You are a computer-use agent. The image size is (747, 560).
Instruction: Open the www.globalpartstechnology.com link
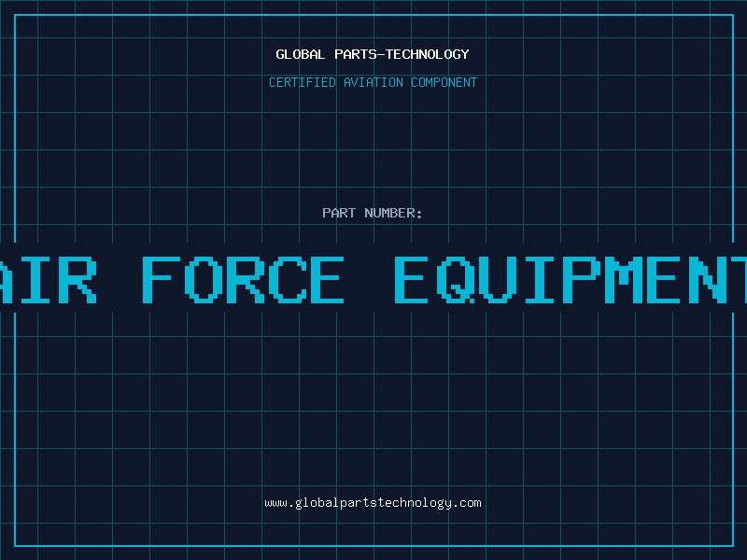pos(373,503)
